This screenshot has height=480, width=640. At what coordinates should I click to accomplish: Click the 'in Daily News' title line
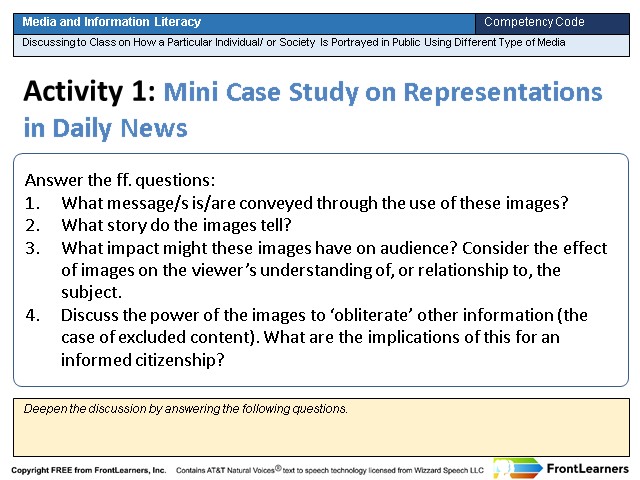[105, 128]
